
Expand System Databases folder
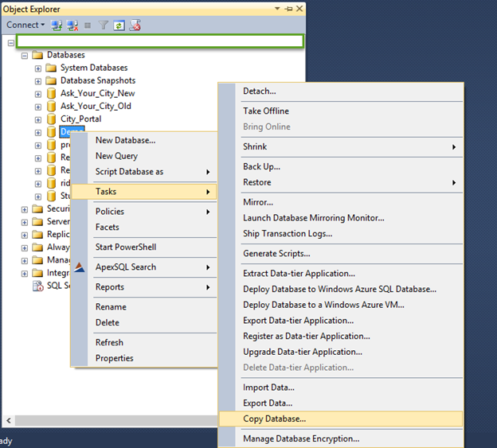point(38,68)
